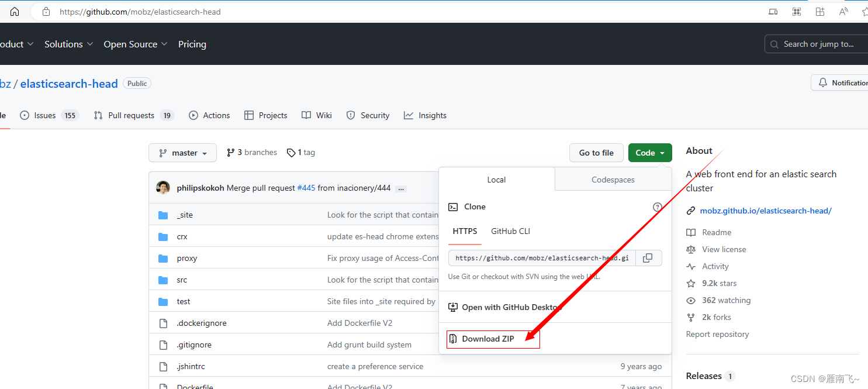The height and width of the screenshot is (389, 868).
Task: Open the Issues tab
Action: click(x=49, y=115)
